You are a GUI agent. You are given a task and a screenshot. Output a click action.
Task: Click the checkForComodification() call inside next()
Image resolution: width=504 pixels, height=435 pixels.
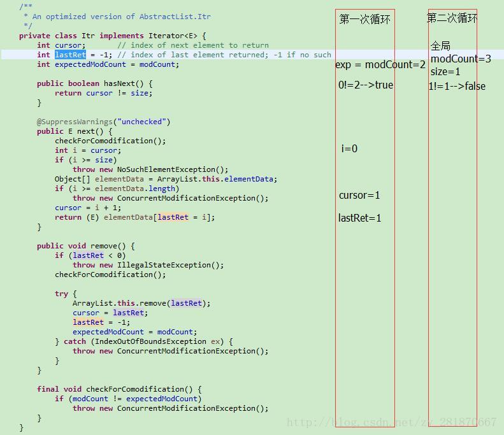click(110, 141)
